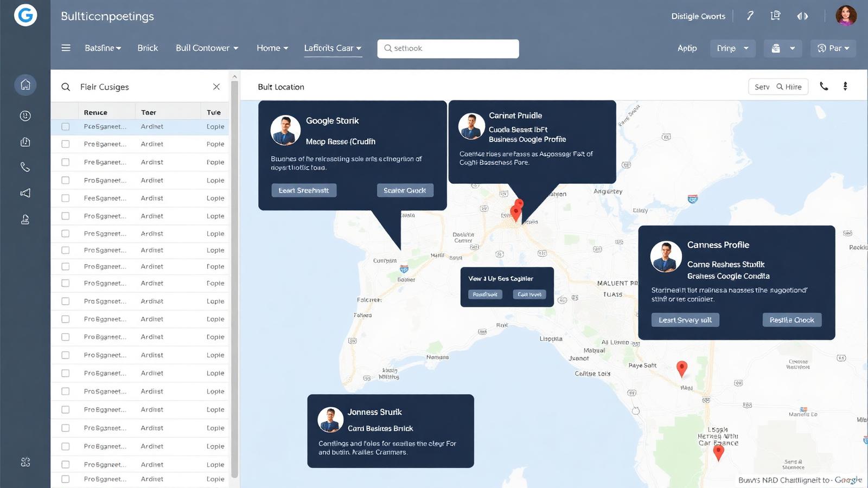Toggle the split arrows icon in header

802,16
